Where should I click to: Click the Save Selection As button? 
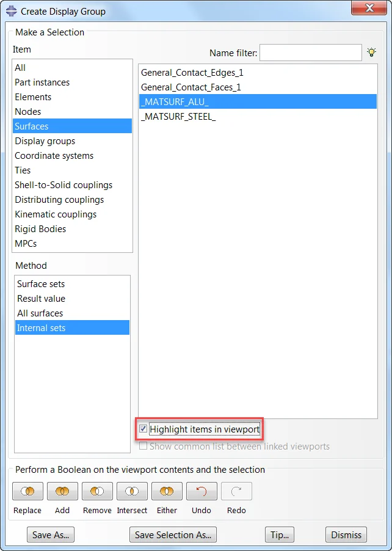[173, 535]
